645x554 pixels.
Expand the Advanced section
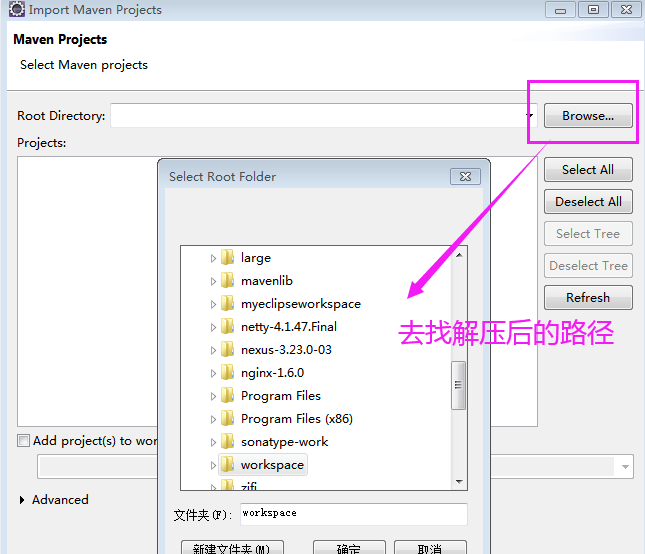click(x=22, y=500)
